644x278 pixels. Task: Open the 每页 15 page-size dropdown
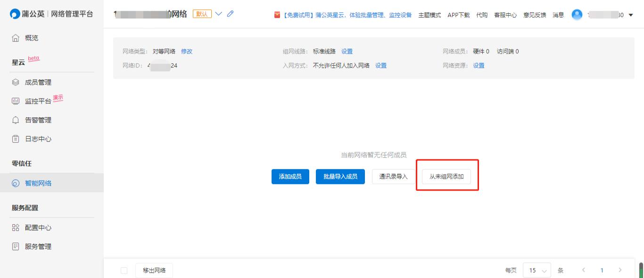point(537,270)
